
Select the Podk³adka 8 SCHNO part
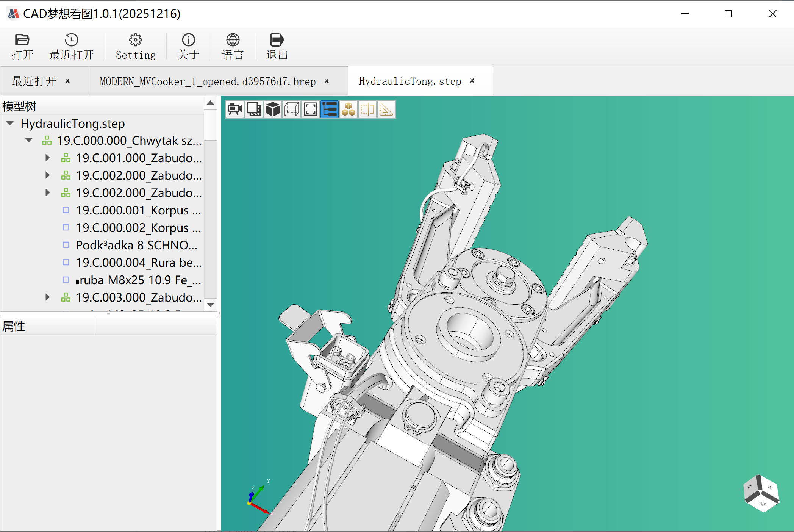point(136,245)
